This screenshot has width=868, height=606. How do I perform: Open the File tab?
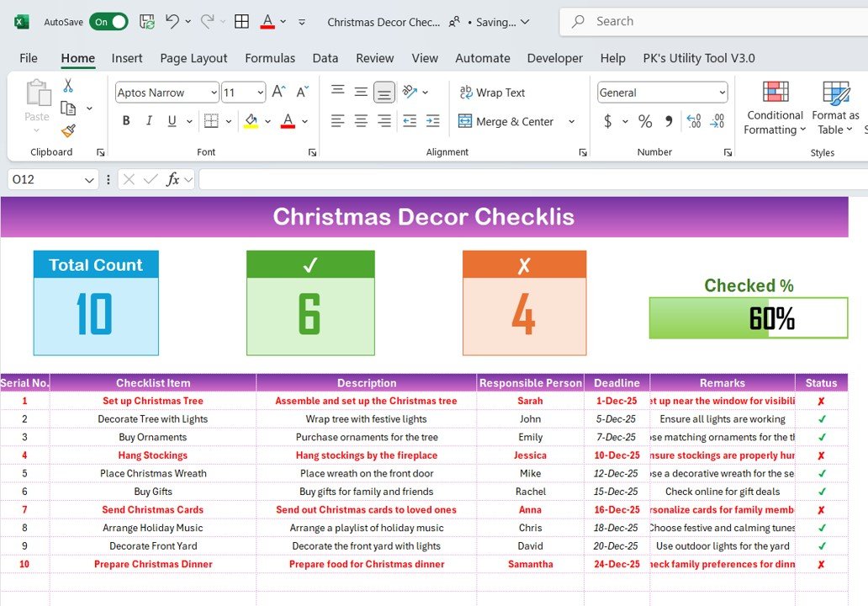pos(29,58)
